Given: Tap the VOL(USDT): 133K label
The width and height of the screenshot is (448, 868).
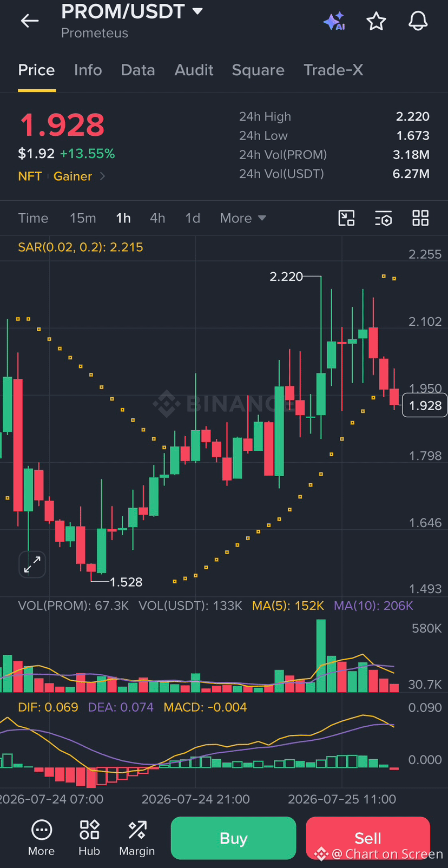Looking at the screenshot, I should (x=190, y=606).
